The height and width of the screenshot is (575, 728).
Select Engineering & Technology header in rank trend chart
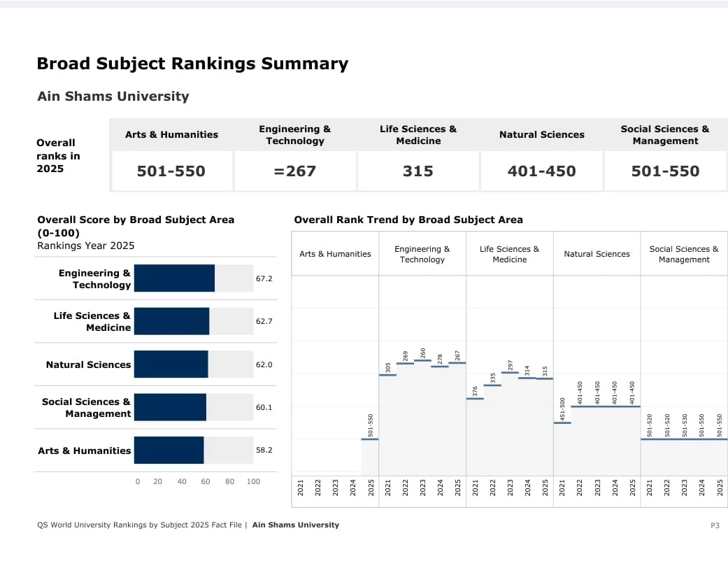(422, 254)
